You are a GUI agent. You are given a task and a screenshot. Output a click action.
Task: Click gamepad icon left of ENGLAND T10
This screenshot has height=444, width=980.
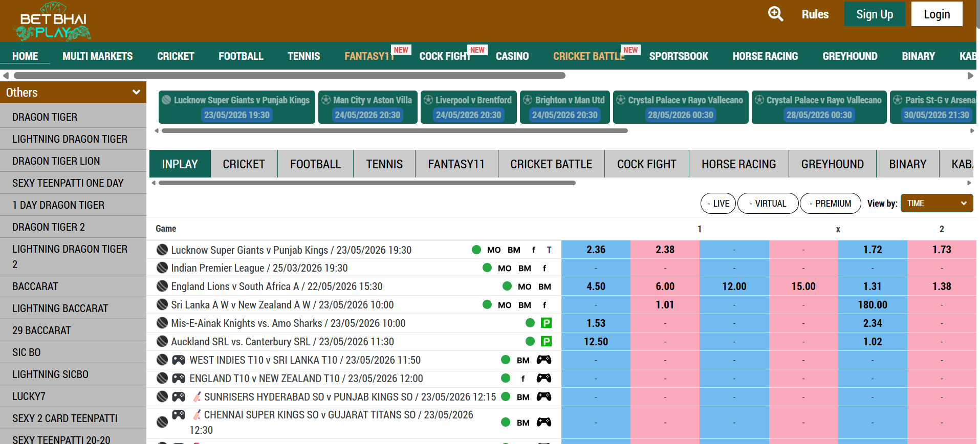[x=179, y=378]
